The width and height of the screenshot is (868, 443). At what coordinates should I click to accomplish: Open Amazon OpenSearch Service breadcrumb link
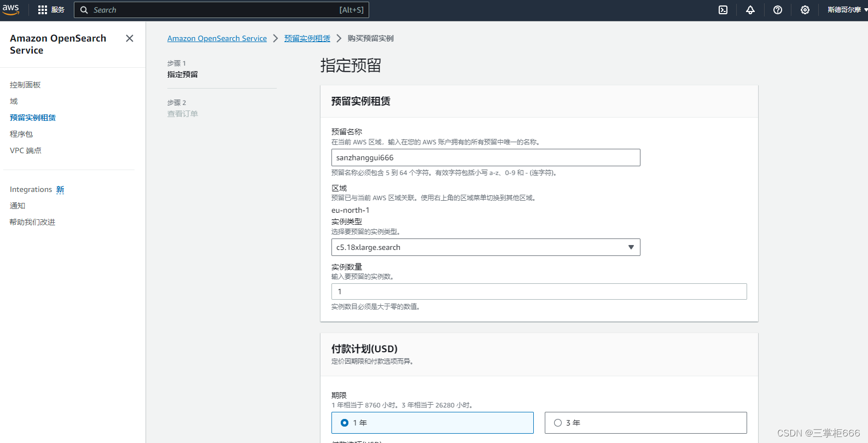217,38
